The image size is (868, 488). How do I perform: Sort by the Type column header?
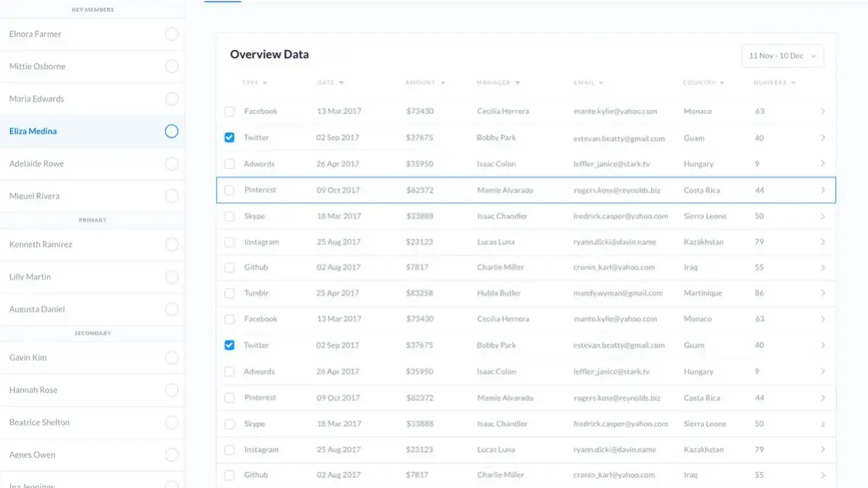[255, 83]
